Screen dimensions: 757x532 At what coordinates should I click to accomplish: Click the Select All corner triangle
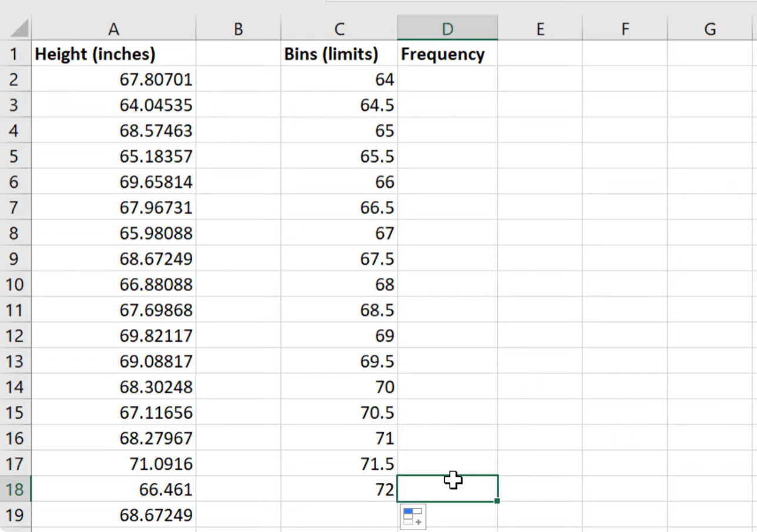click(x=20, y=28)
